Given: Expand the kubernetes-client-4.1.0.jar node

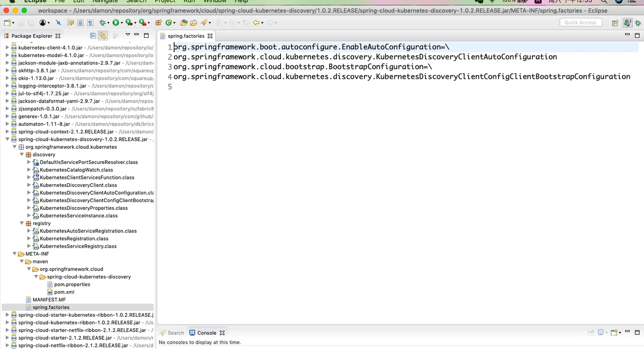Looking at the screenshot, I should (7, 47).
